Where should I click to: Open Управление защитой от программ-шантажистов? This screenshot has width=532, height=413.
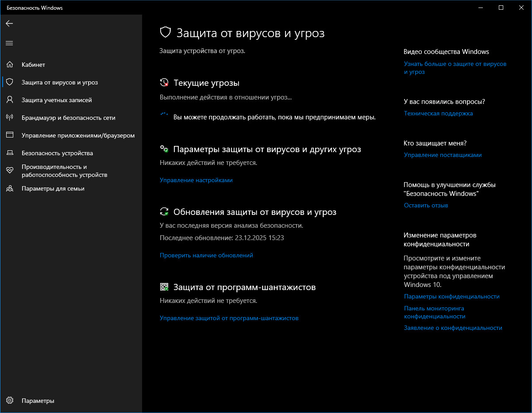pyautogui.click(x=229, y=318)
